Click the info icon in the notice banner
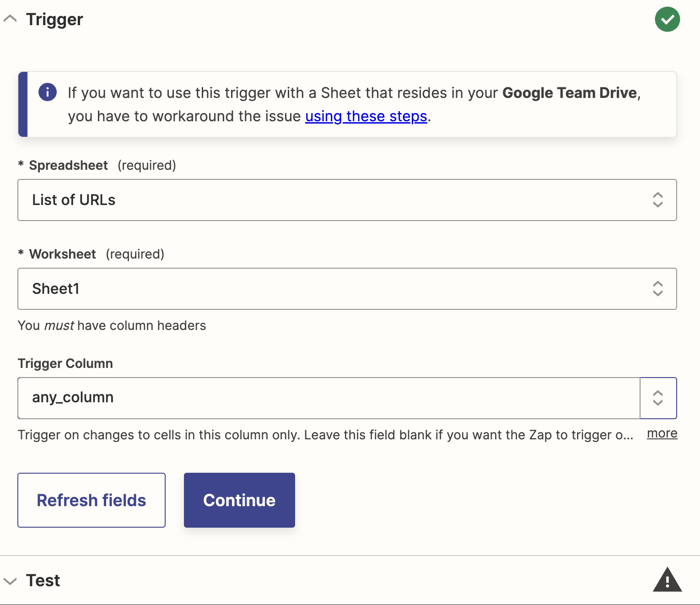This screenshot has height=605, width=700. coord(47,92)
